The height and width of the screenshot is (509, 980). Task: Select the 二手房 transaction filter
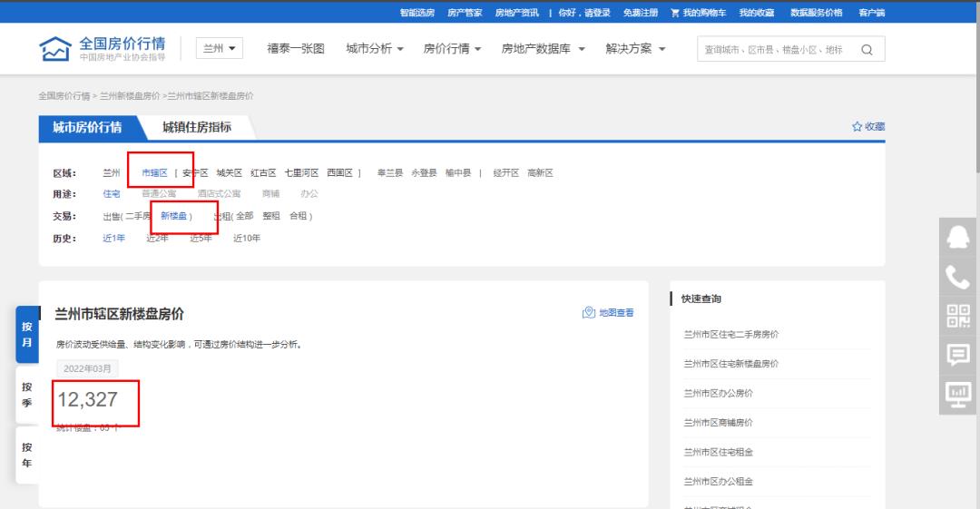point(138,216)
